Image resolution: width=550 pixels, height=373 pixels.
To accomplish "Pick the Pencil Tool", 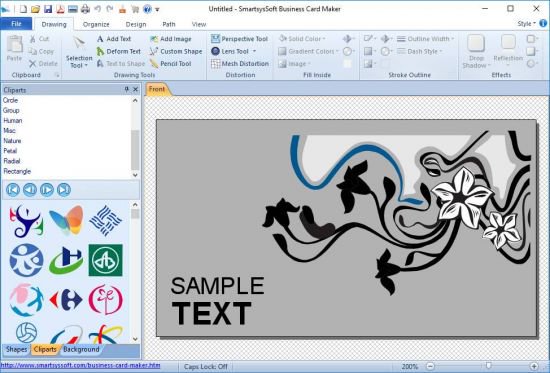I will (170, 64).
